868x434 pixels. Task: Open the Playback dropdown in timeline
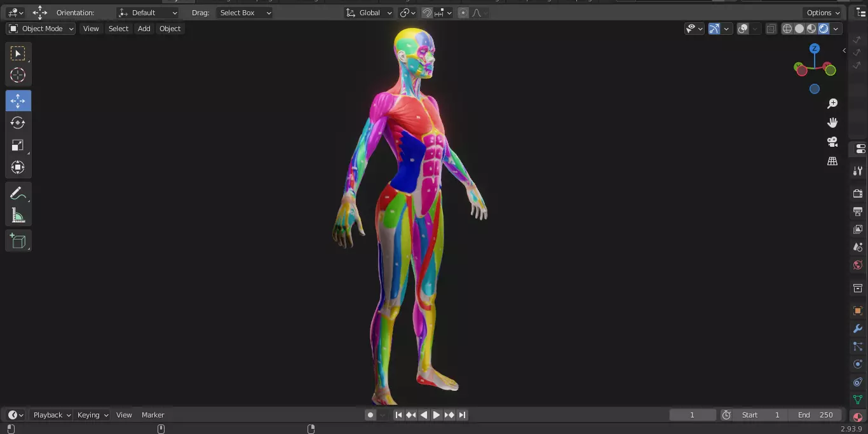[x=51, y=415]
